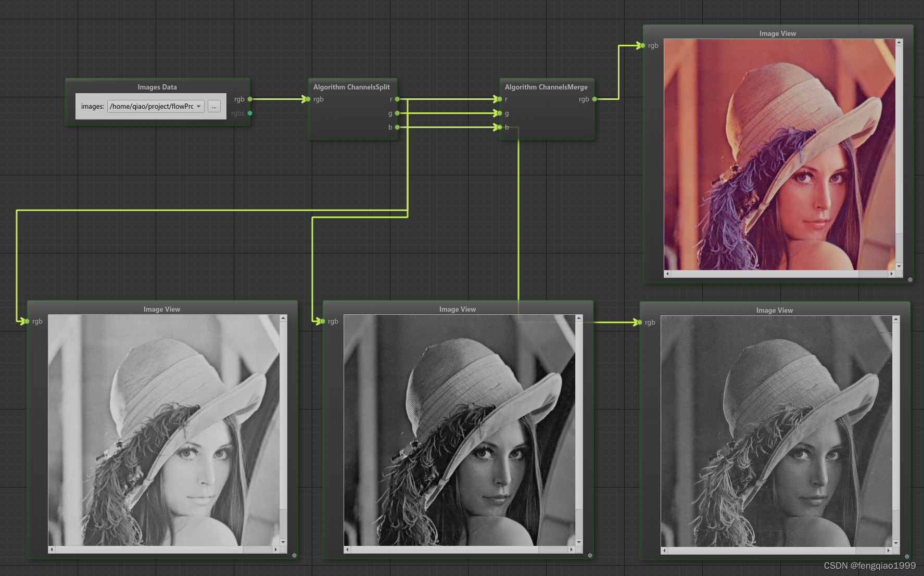Click rgb output port of Images Data node
924x576 pixels.
point(250,99)
